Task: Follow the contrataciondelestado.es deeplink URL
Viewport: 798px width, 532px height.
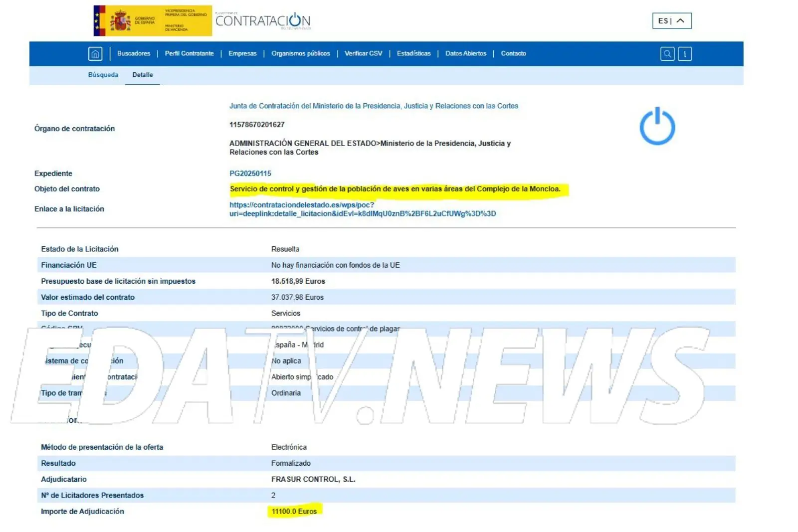Action: [362, 209]
